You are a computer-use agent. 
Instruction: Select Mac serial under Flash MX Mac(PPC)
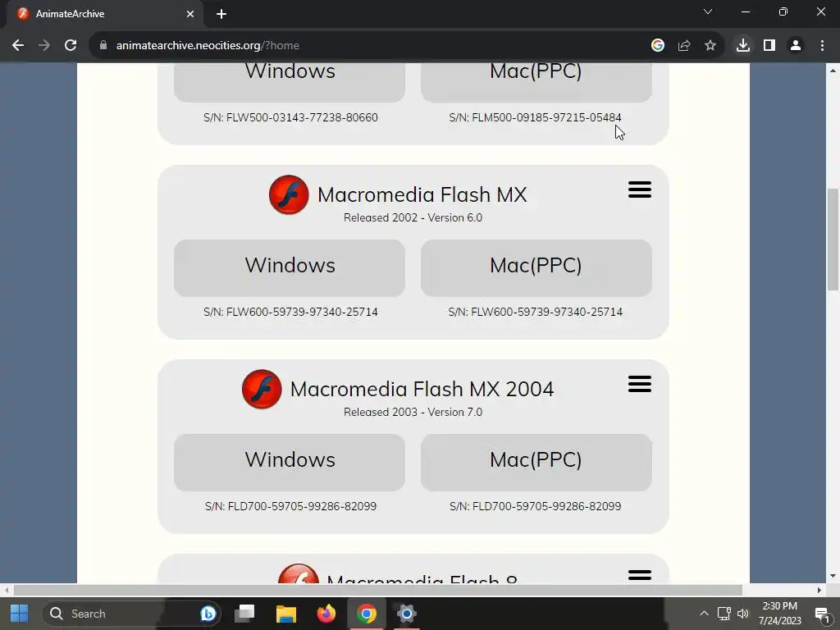click(535, 312)
